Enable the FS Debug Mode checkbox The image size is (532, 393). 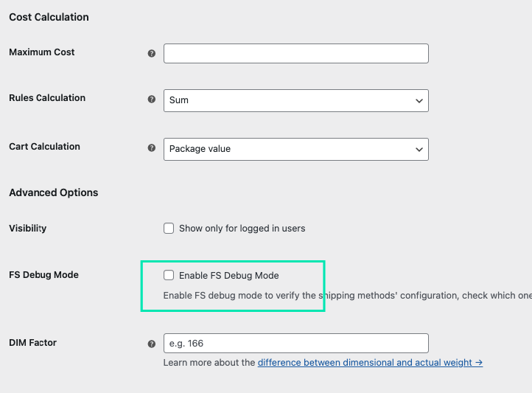(x=169, y=275)
